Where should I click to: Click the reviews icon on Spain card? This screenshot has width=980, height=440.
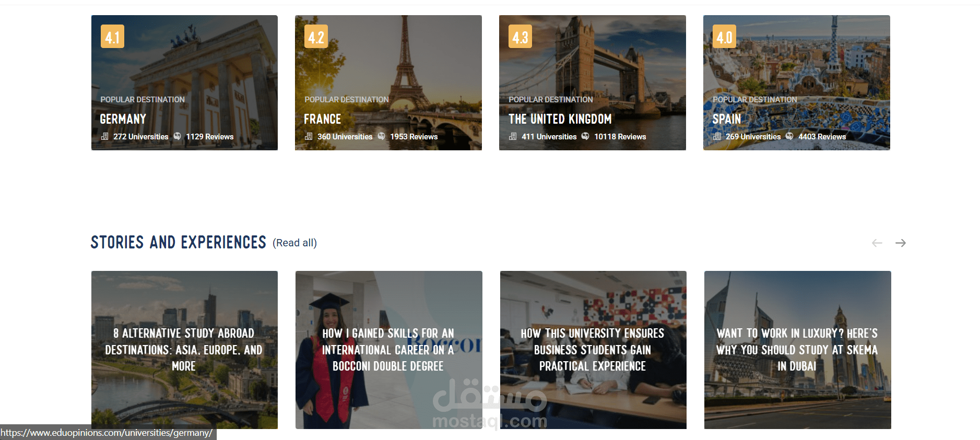[789, 136]
